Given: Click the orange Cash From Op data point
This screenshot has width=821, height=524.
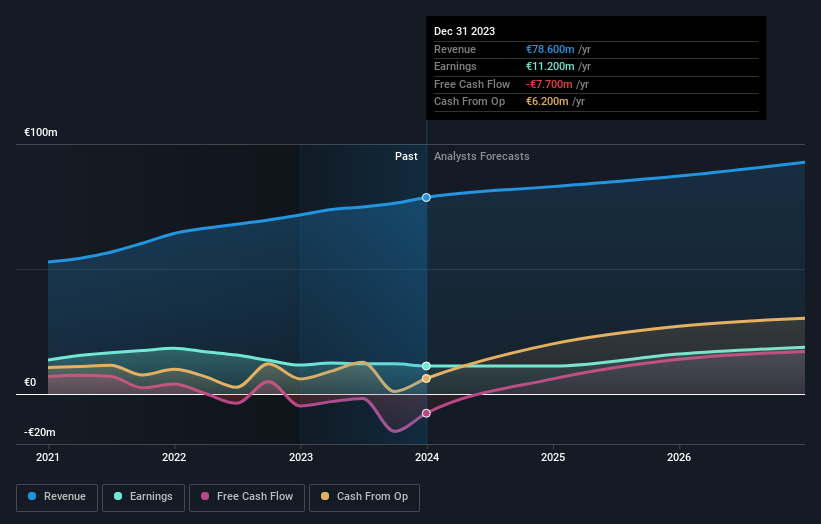Looking at the screenshot, I should (426, 378).
